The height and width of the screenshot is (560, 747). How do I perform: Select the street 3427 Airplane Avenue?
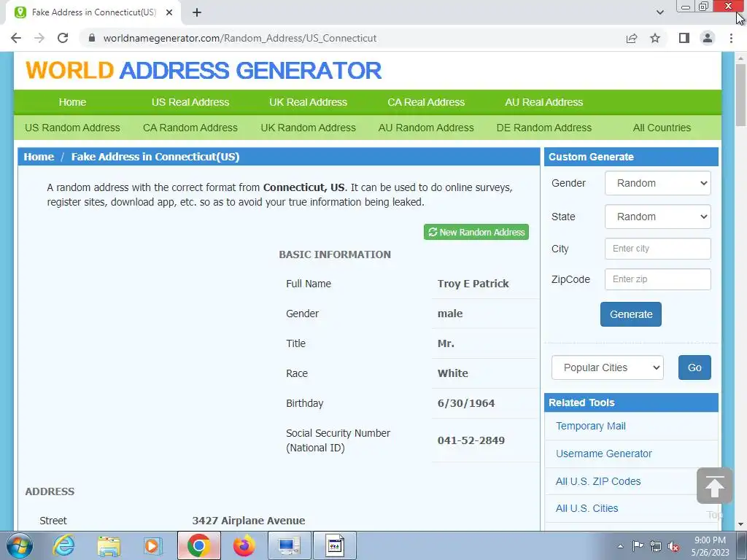click(x=249, y=521)
